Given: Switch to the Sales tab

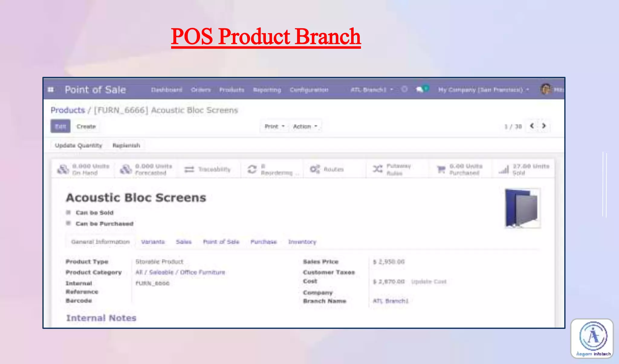Looking at the screenshot, I should [x=184, y=242].
